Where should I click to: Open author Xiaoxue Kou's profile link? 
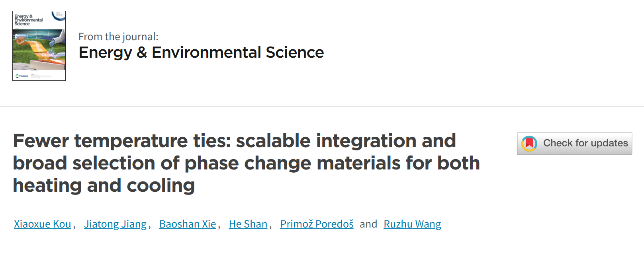click(43, 224)
